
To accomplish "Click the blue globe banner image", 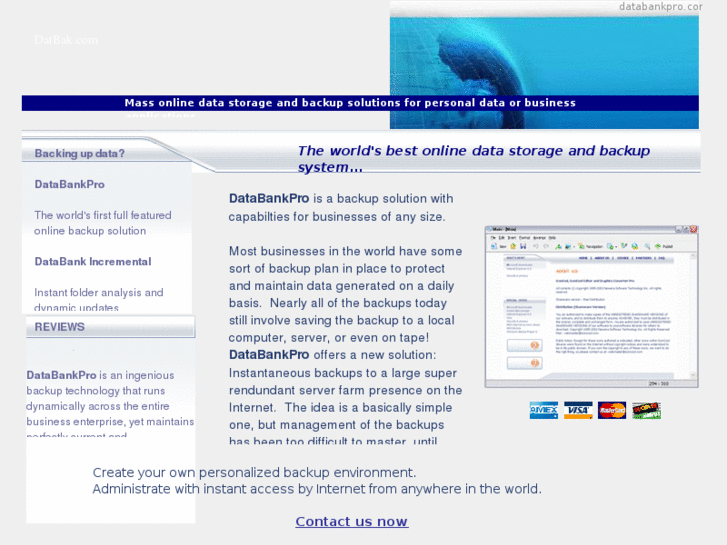I will [544, 72].
